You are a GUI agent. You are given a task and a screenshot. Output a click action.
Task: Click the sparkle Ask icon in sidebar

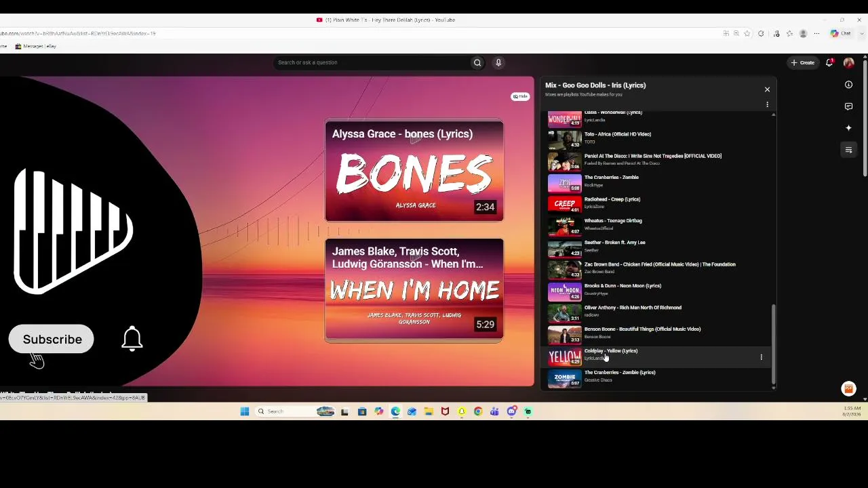pyautogui.click(x=848, y=128)
